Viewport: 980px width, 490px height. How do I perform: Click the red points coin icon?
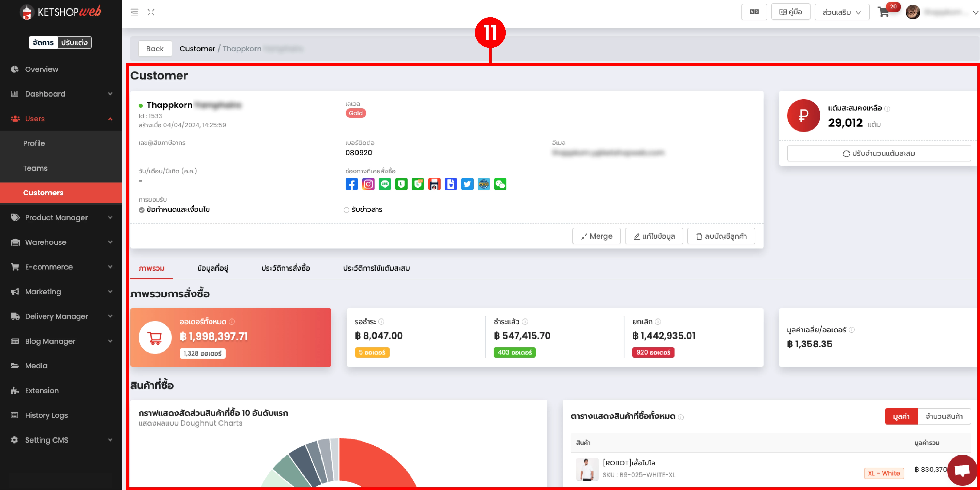[803, 116]
